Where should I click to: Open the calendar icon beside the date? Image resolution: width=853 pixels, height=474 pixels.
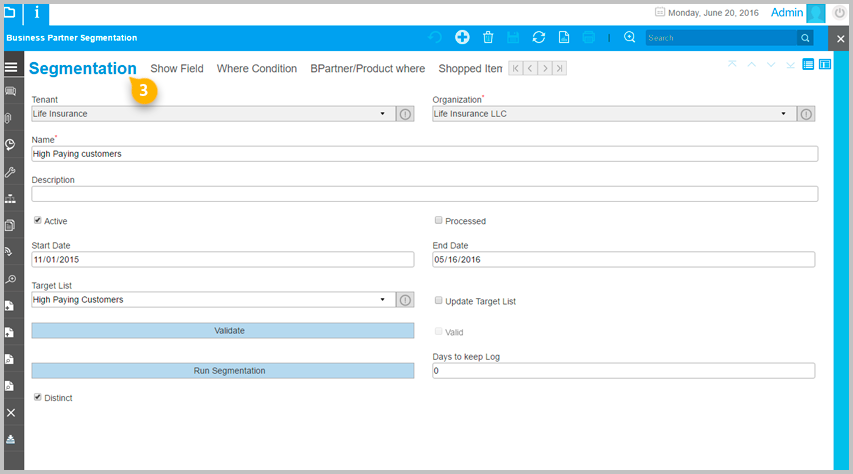pyautogui.click(x=659, y=12)
